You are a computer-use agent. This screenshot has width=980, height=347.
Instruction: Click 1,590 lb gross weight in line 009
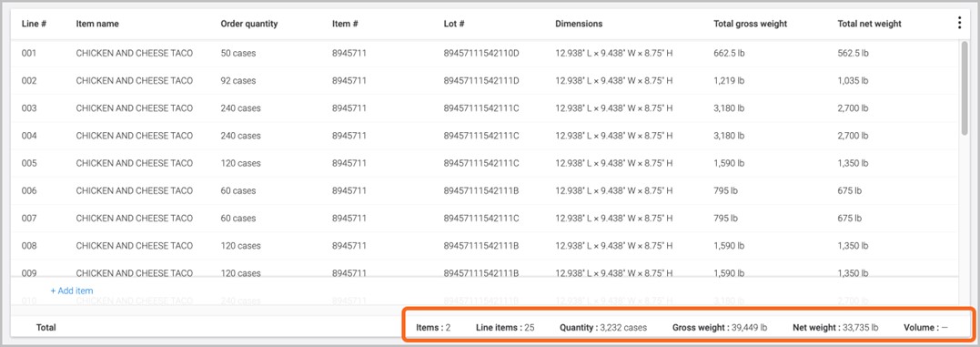[x=729, y=273]
